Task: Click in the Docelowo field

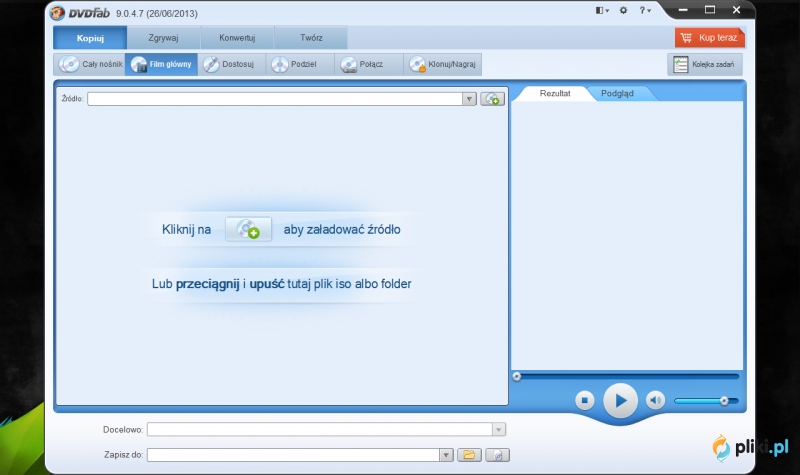Action: pos(320,430)
